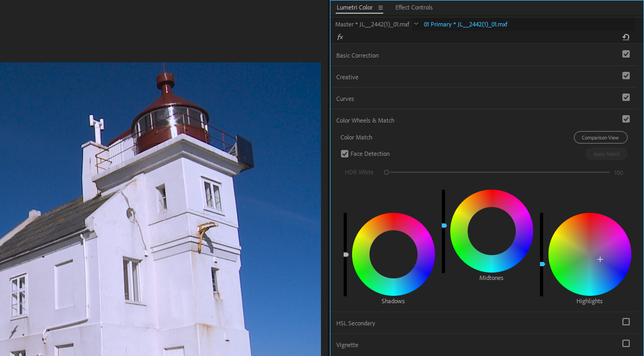Reset the Lumetri Color effect

point(626,36)
